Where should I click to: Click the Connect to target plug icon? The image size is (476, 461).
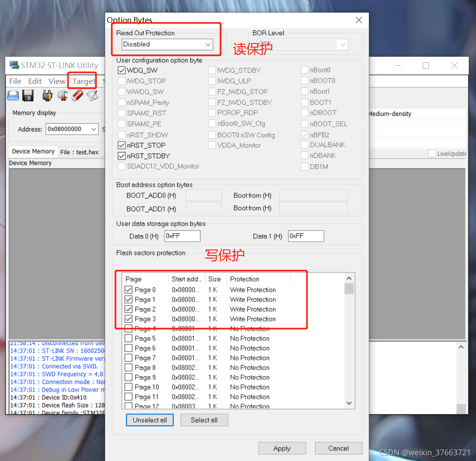pyautogui.click(x=47, y=96)
